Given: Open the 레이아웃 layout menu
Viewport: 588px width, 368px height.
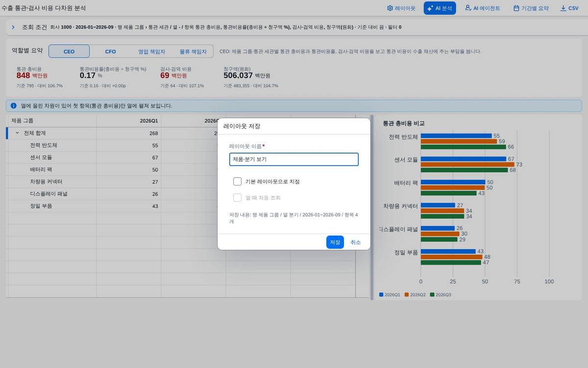Looking at the screenshot, I should pyautogui.click(x=400, y=8).
